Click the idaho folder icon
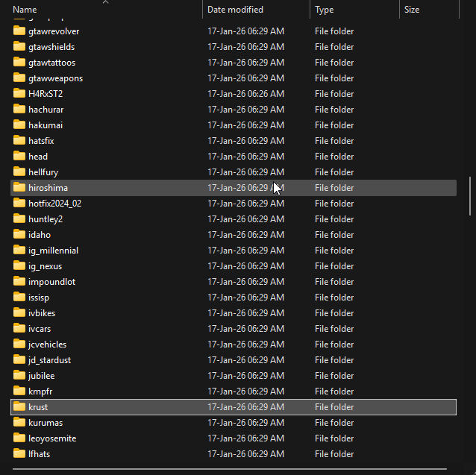 point(19,234)
